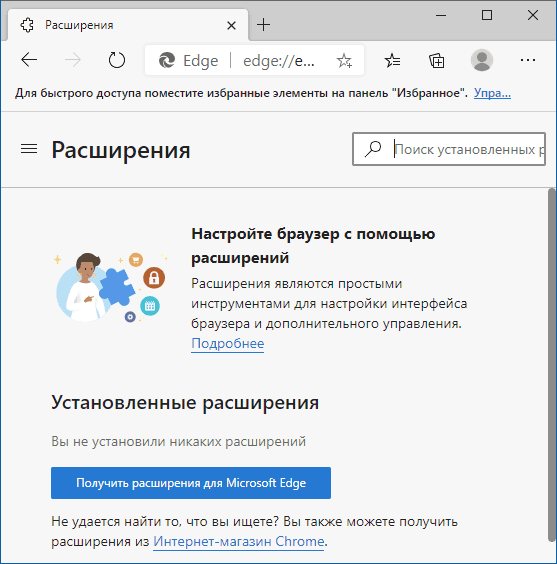Open the Settings and more ellipsis menu
557x564 pixels.
[528, 60]
